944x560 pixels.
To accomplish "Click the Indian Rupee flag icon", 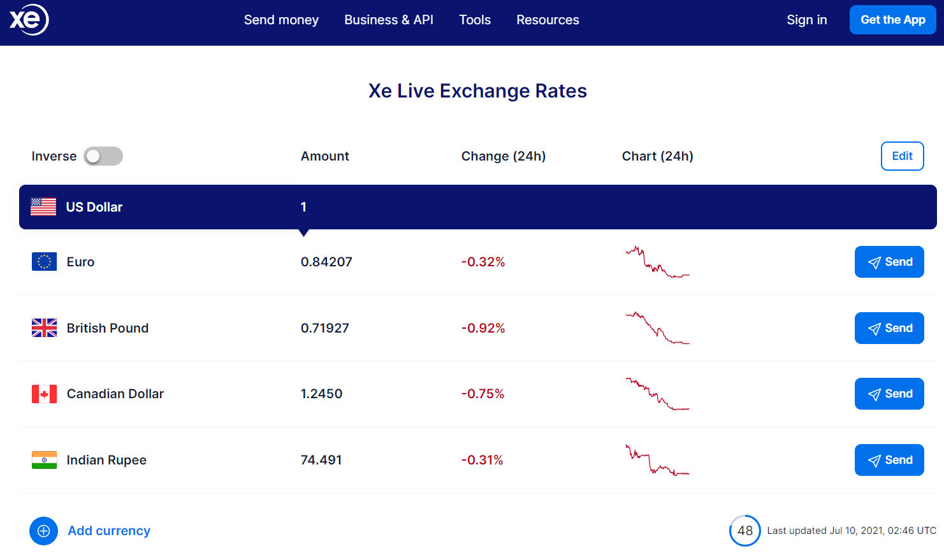I will tap(44, 460).
